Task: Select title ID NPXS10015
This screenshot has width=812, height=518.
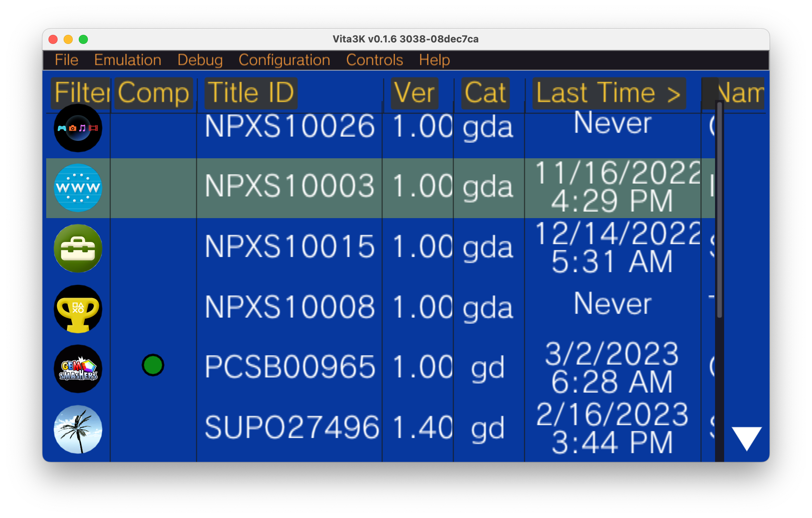Action: pos(290,247)
